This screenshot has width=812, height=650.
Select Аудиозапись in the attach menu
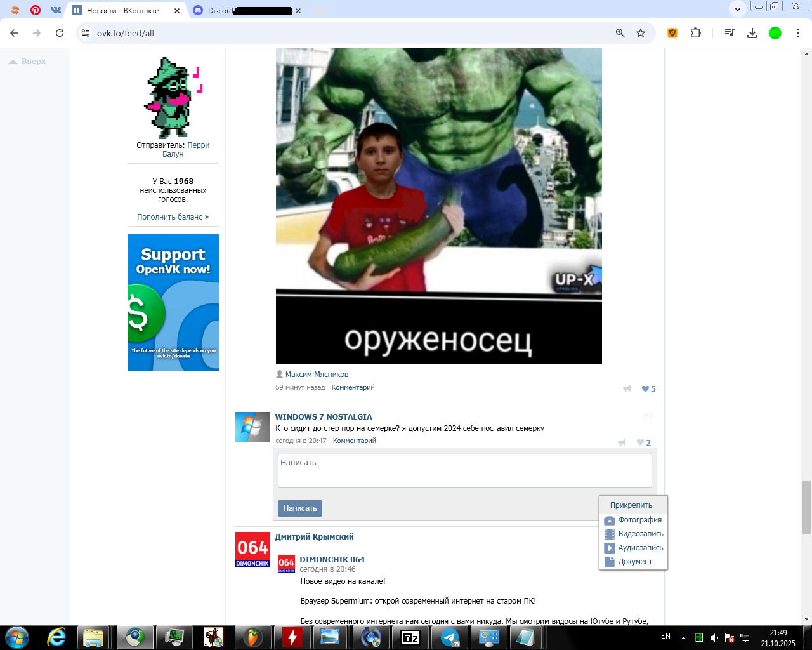(640, 548)
